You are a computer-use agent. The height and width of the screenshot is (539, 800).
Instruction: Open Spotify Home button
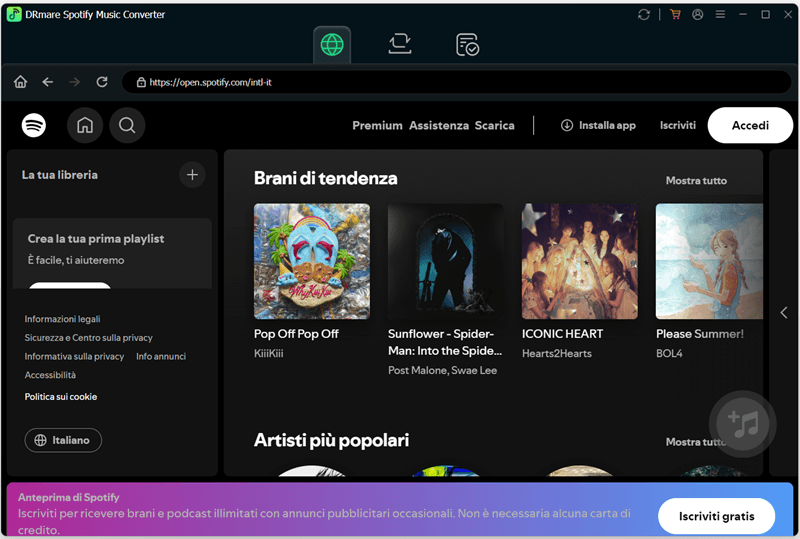[85, 125]
